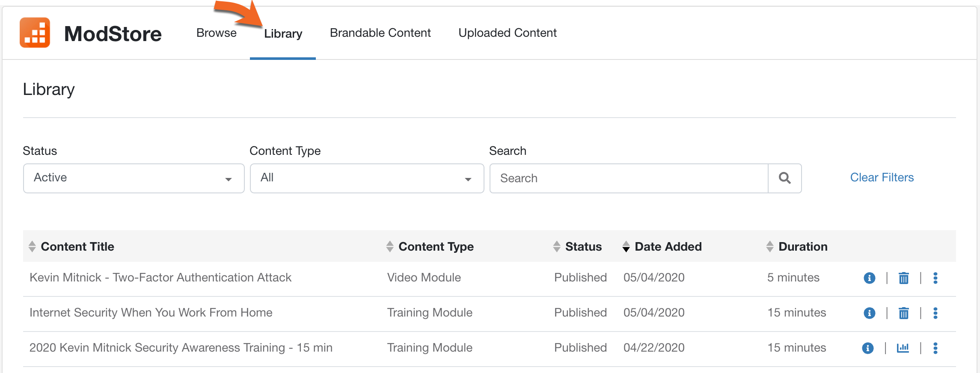Sort table by Status column arrows
The image size is (980, 373).
tap(557, 246)
